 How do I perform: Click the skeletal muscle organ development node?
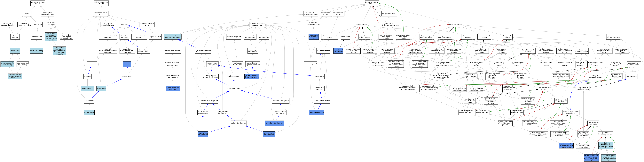tap(253, 64)
